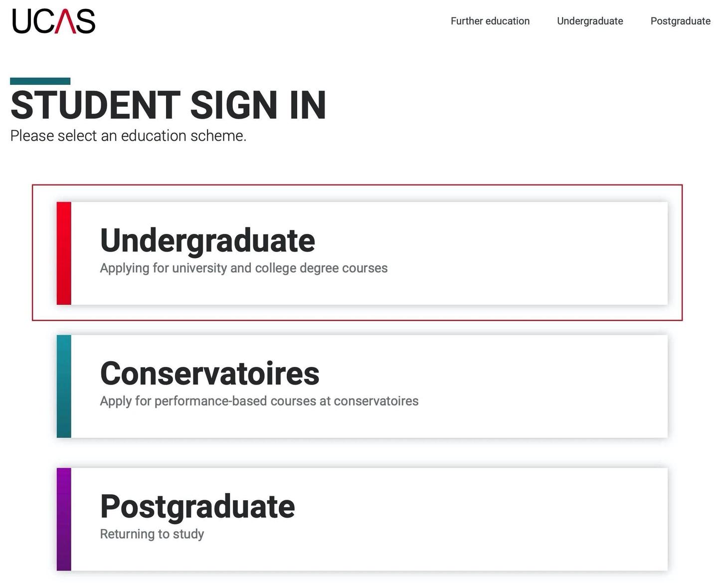This screenshot has height=588, width=718.
Task: Click the teal accent bar above heading
Action: pos(40,81)
